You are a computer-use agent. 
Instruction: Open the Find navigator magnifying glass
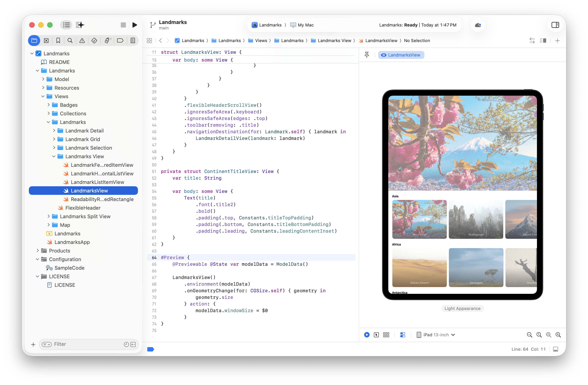(x=70, y=40)
